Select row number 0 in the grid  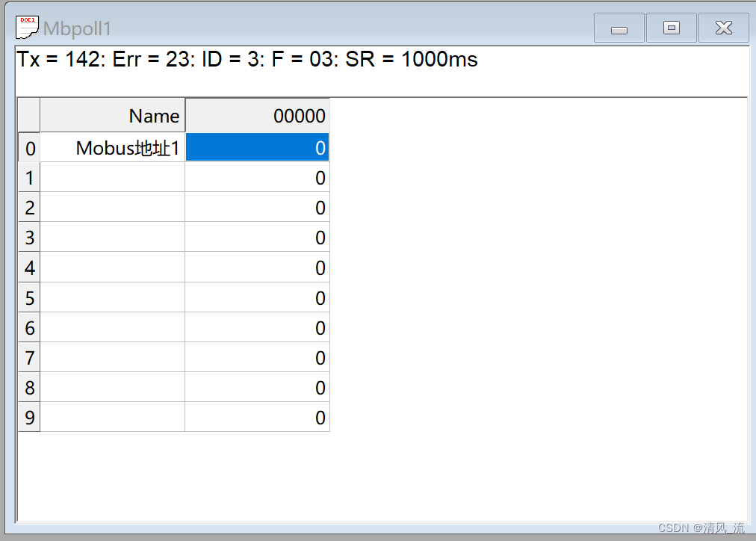[x=28, y=147]
